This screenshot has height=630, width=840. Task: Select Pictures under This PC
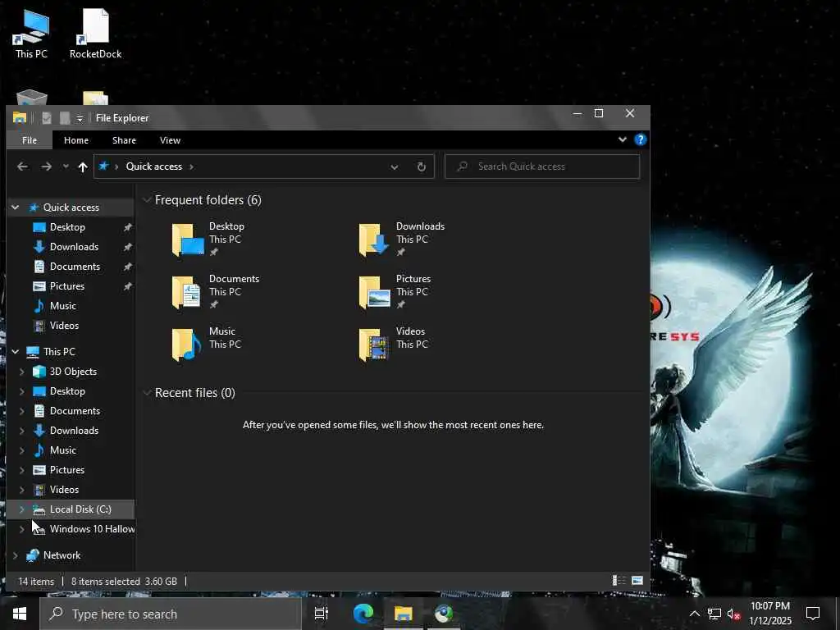pyautogui.click(x=67, y=470)
